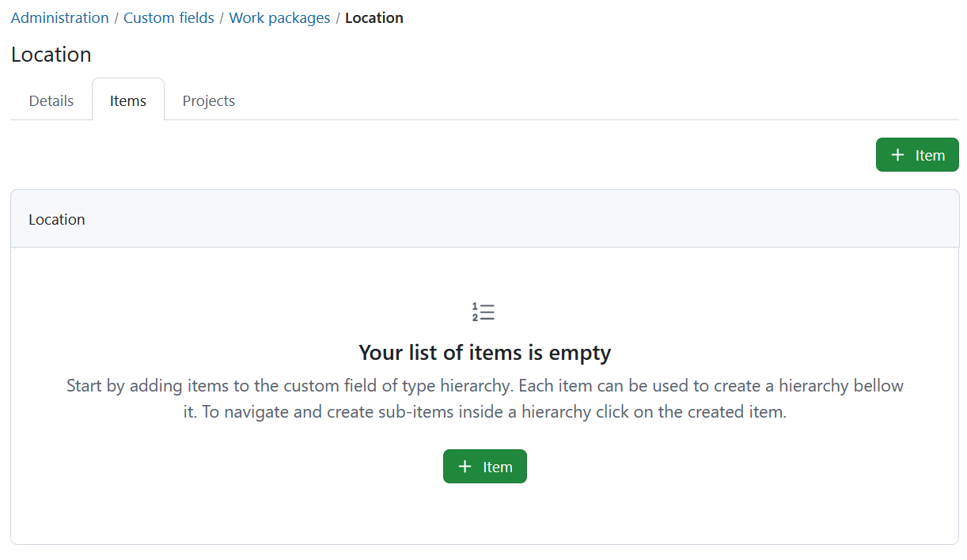This screenshot has height=560, width=967.
Task: Click the Item button below empty message
Action: click(485, 467)
